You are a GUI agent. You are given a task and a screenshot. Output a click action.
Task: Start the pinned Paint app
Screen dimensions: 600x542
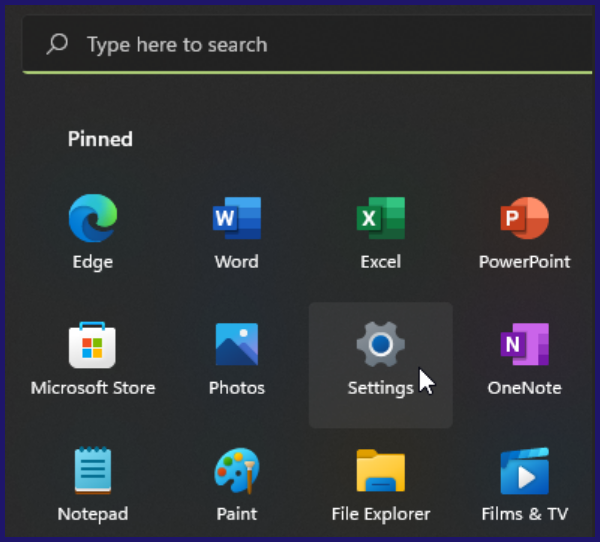pos(236,485)
